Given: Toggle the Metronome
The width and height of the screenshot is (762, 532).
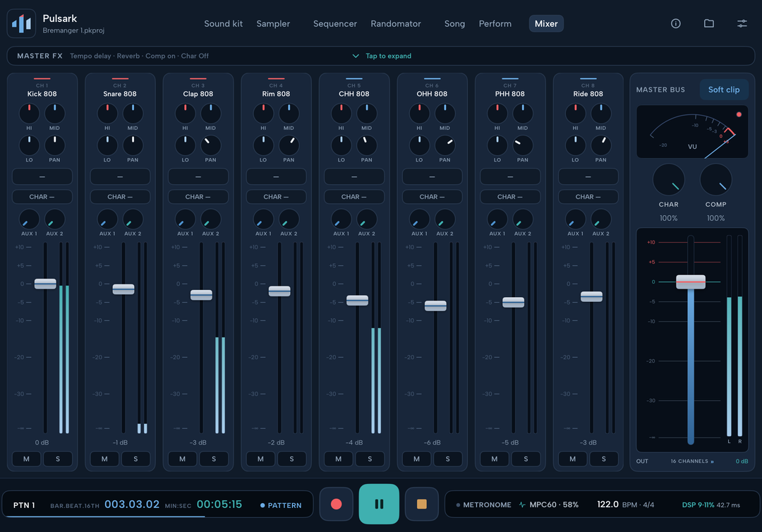Looking at the screenshot, I should click(483, 504).
